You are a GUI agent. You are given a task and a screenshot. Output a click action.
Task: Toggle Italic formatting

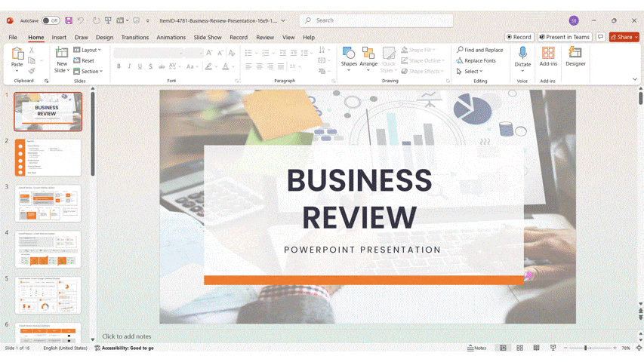[129, 66]
